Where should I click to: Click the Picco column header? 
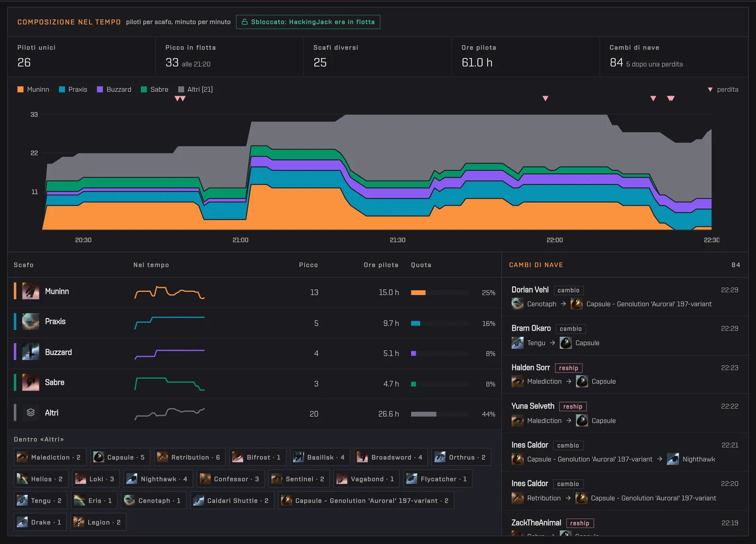pos(309,265)
